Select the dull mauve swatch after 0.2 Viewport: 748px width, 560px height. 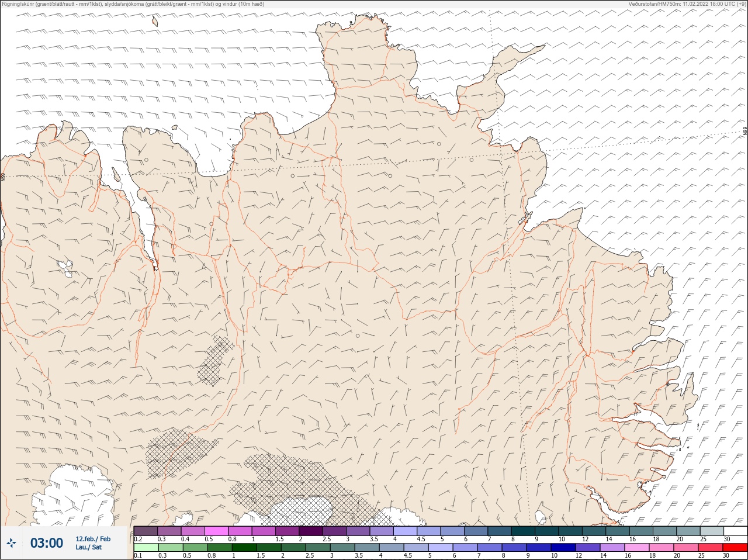[146, 531]
